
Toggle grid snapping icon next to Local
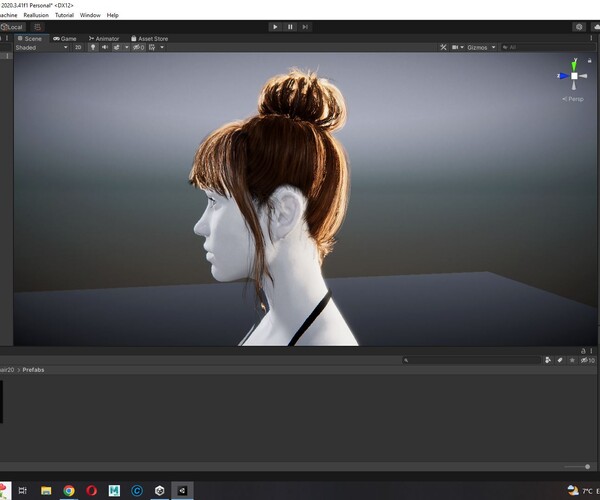tap(38, 27)
